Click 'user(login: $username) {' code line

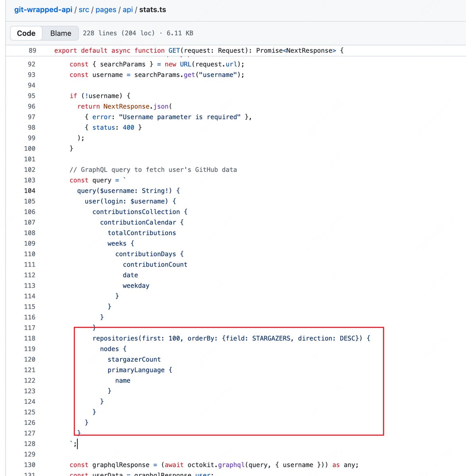130,201
